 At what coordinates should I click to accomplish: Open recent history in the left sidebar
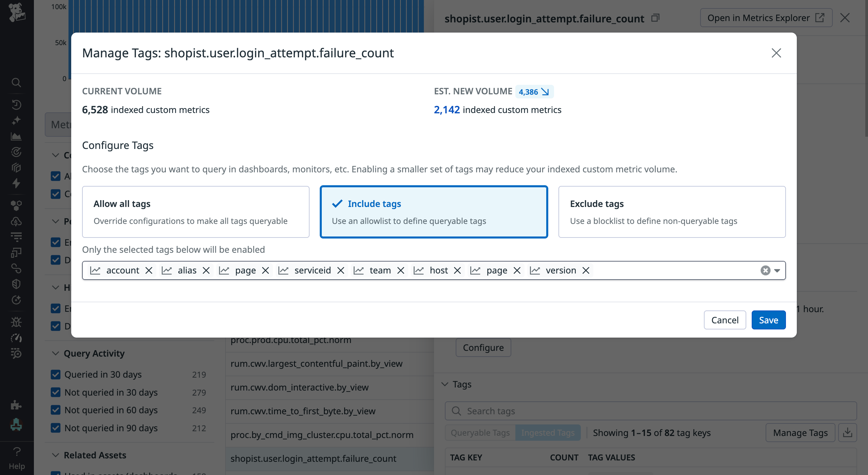coord(16,105)
